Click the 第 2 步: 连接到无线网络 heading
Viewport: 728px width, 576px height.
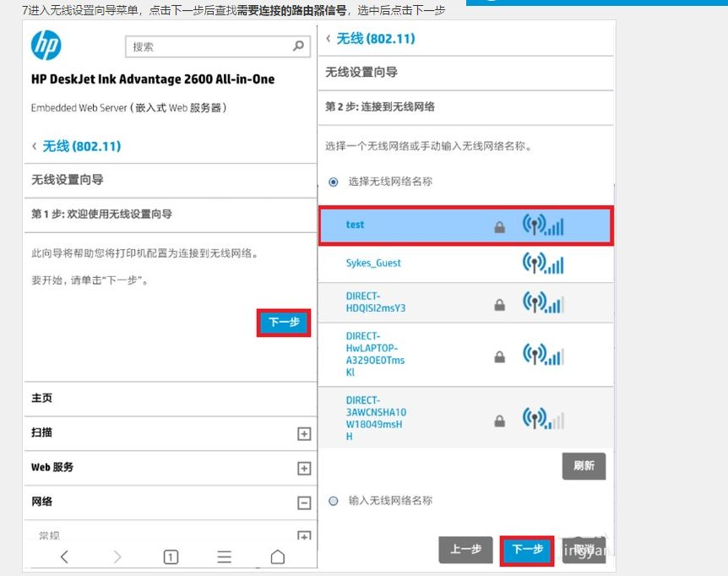[x=380, y=106]
